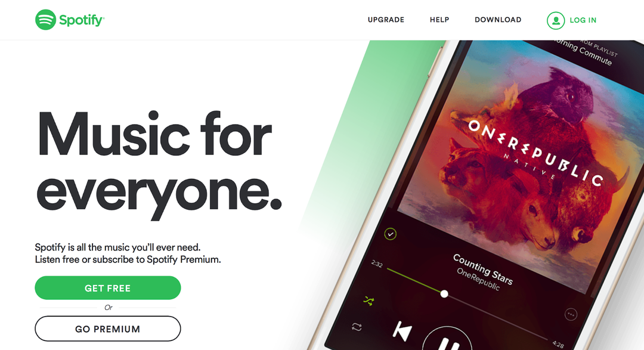Click the GO PREMIUM button

[x=107, y=329]
